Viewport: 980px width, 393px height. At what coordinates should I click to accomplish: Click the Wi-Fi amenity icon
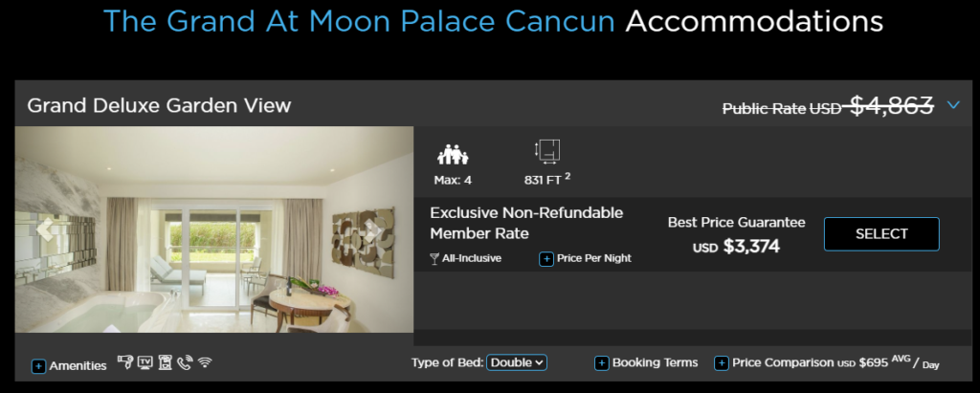(x=205, y=362)
